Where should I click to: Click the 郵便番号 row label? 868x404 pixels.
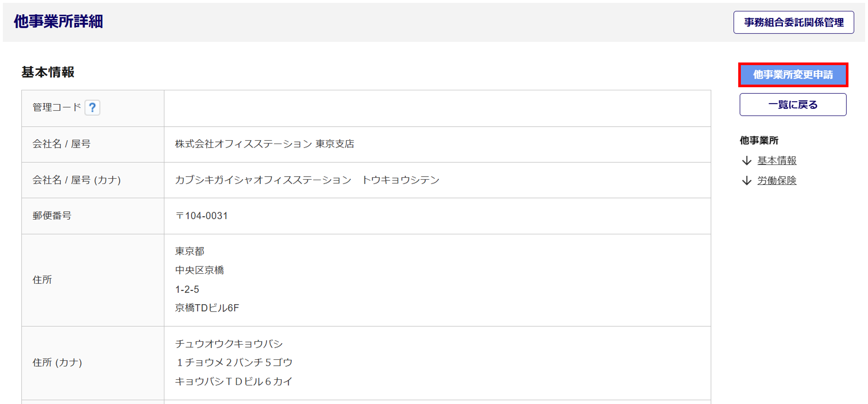pyautogui.click(x=52, y=216)
